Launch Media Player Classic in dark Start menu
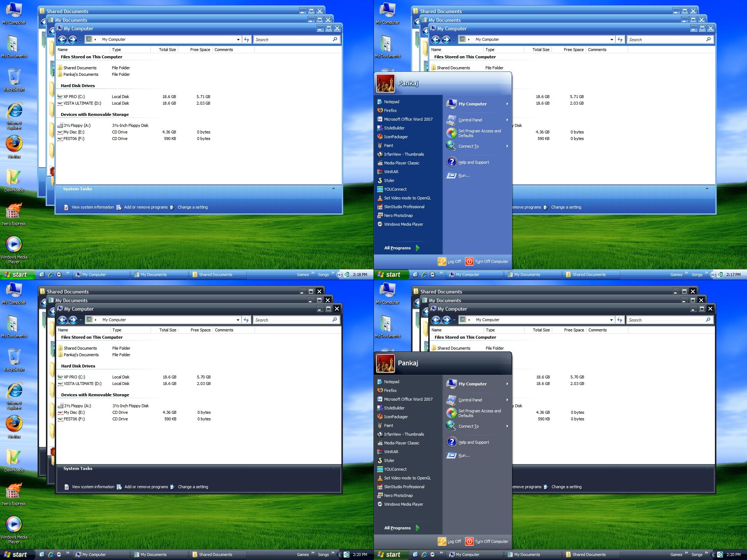The width and height of the screenshot is (747, 560). (401, 443)
